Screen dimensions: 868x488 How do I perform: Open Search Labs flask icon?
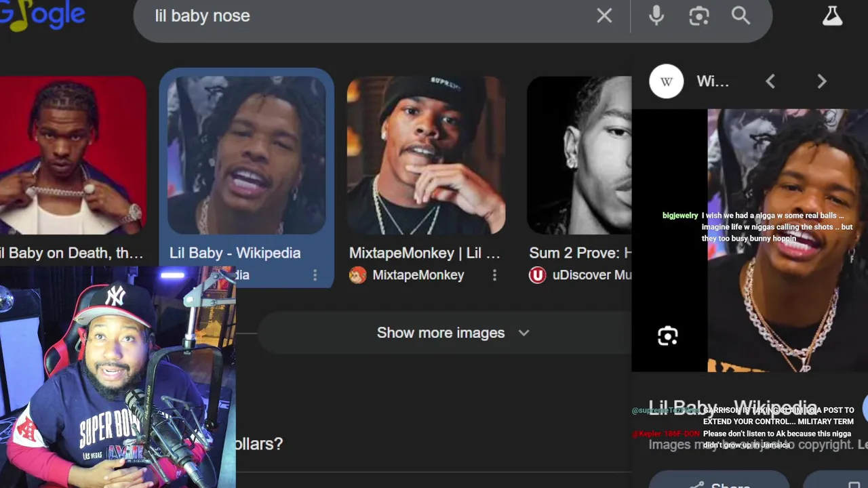pos(832,16)
